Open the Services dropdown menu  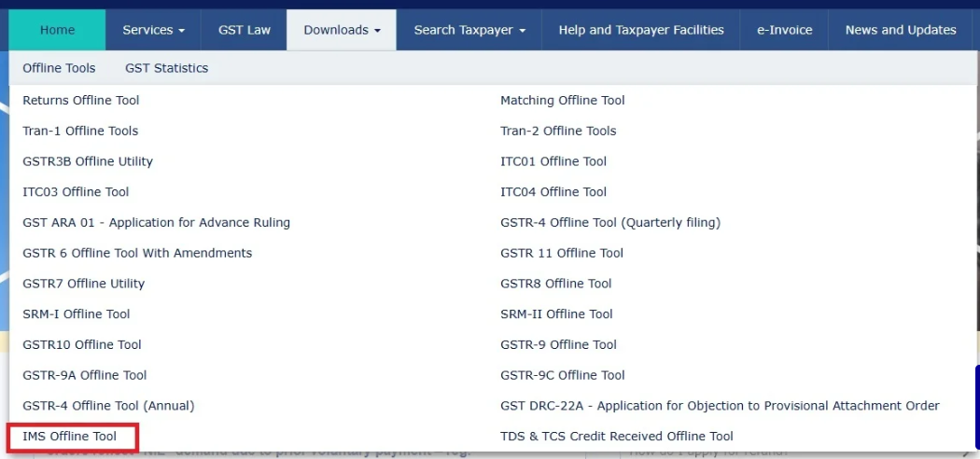coord(153,30)
